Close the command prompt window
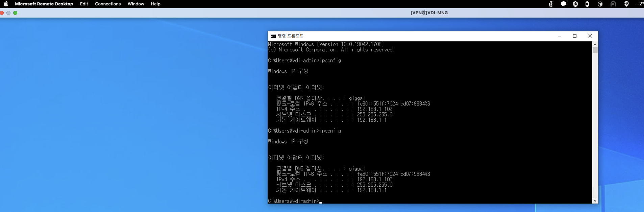Viewport: 644px width, 212px height. (590, 36)
